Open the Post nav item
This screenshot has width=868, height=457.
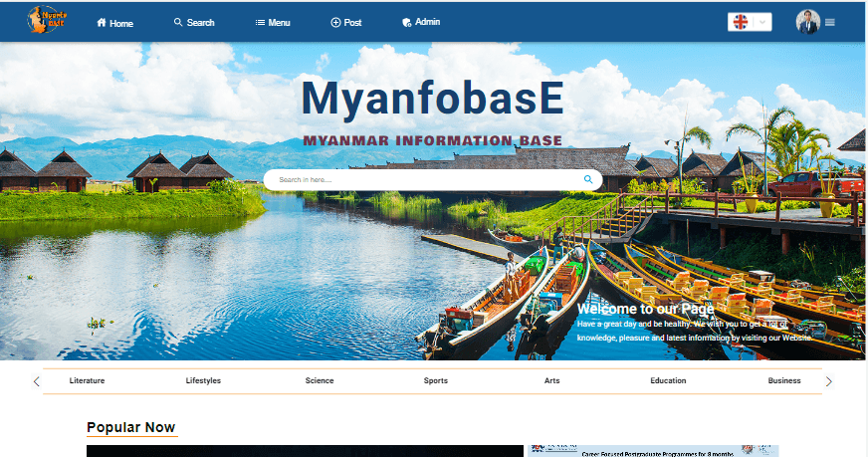tap(346, 22)
